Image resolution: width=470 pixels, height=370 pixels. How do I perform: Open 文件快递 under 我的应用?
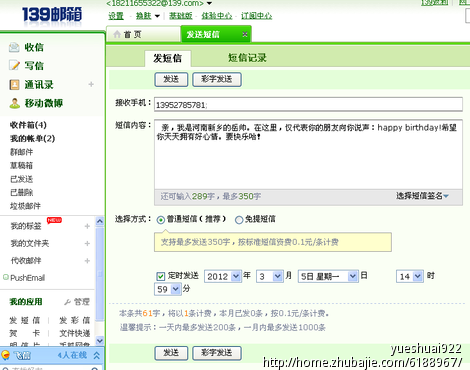coord(75,333)
